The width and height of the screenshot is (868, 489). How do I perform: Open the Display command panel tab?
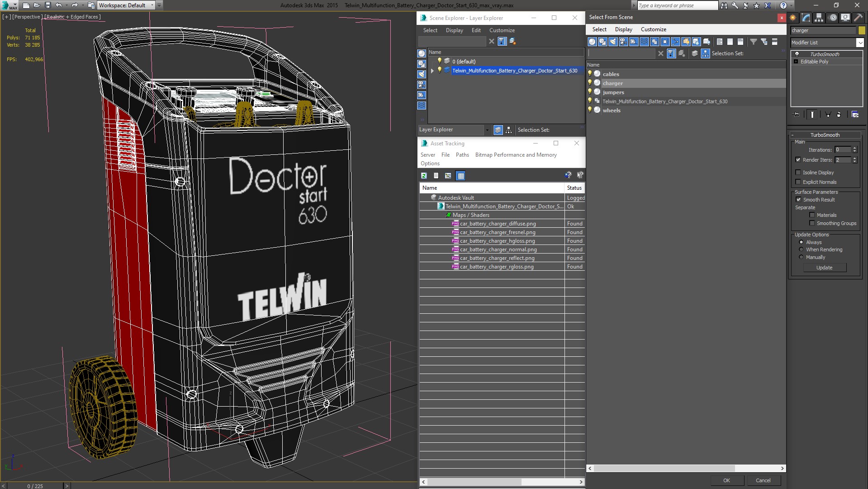pos(845,18)
